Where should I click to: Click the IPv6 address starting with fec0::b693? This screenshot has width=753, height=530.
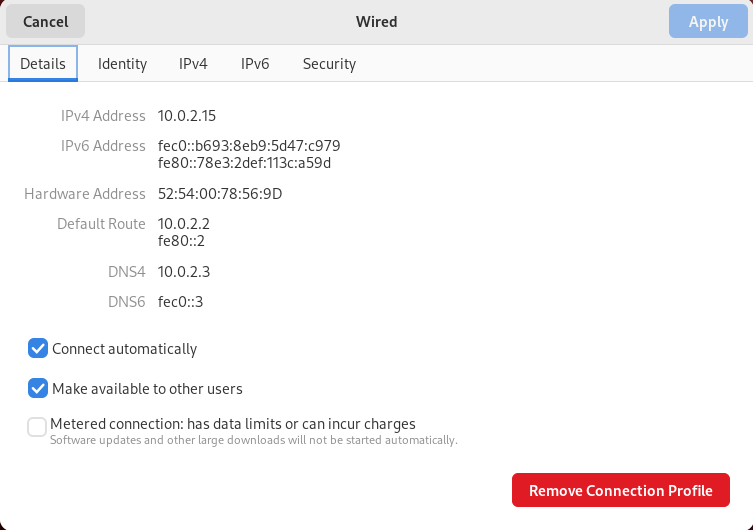tap(249, 146)
